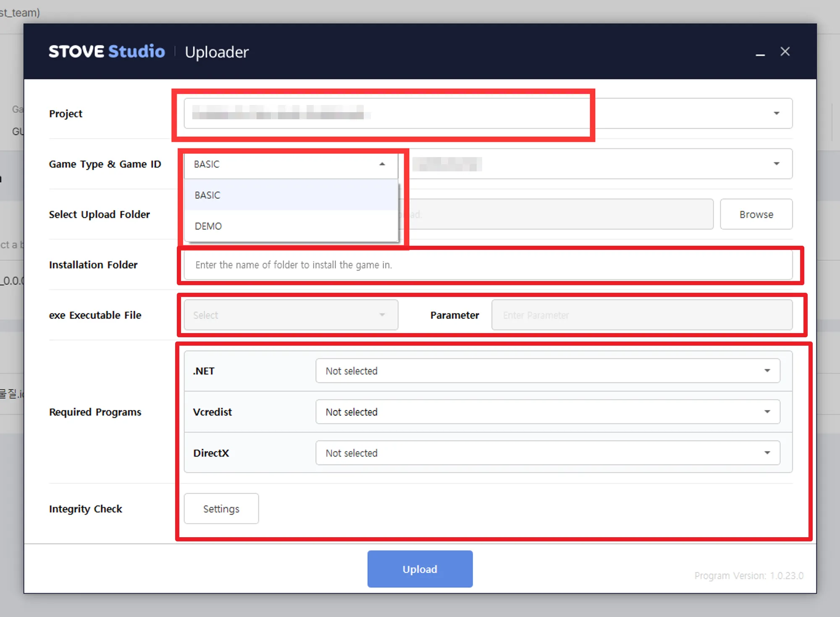This screenshot has width=840, height=617.
Task: Open the Game ID dropdown arrow
Action: coord(776,164)
